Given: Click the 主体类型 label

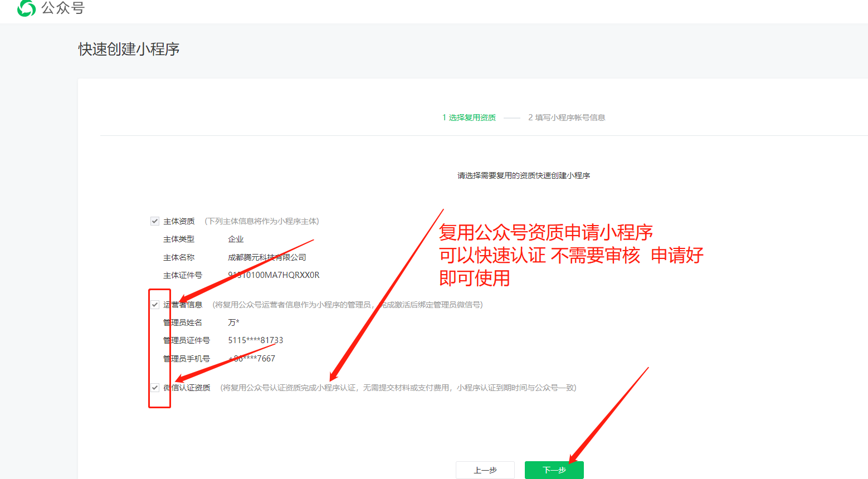Looking at the screenshot, I should pos(179,239).
